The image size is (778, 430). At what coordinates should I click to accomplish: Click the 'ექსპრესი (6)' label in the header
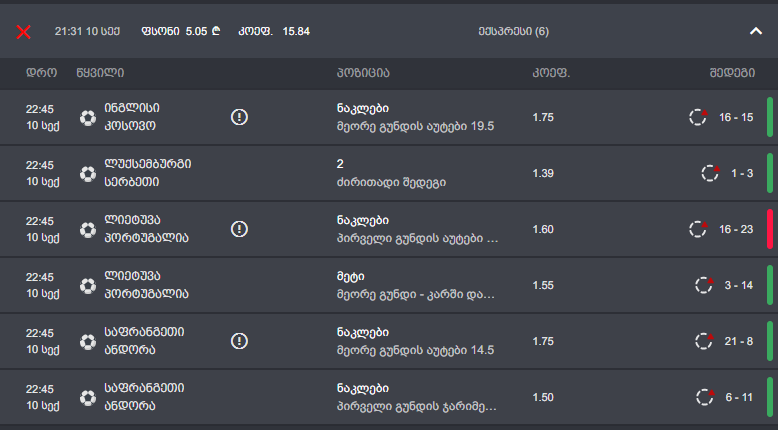(514, 31)
